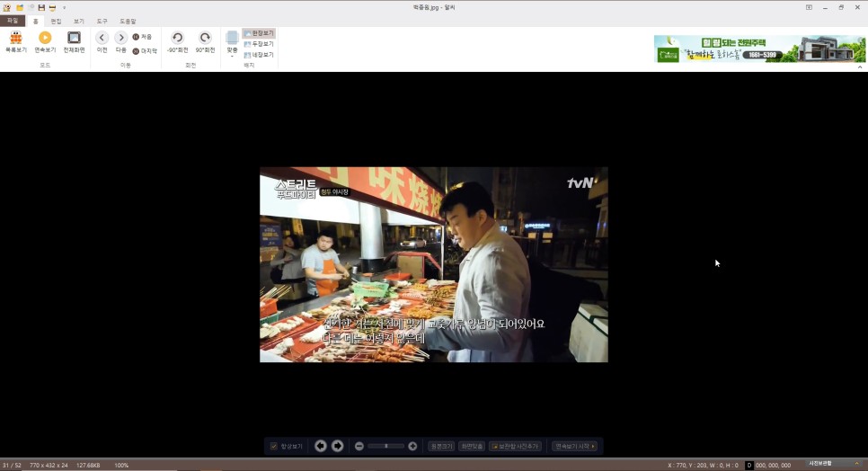Click bottom bar previous arrow button
Image resolution: width=868 pixels, height=471 pixels.
point(320,446)
